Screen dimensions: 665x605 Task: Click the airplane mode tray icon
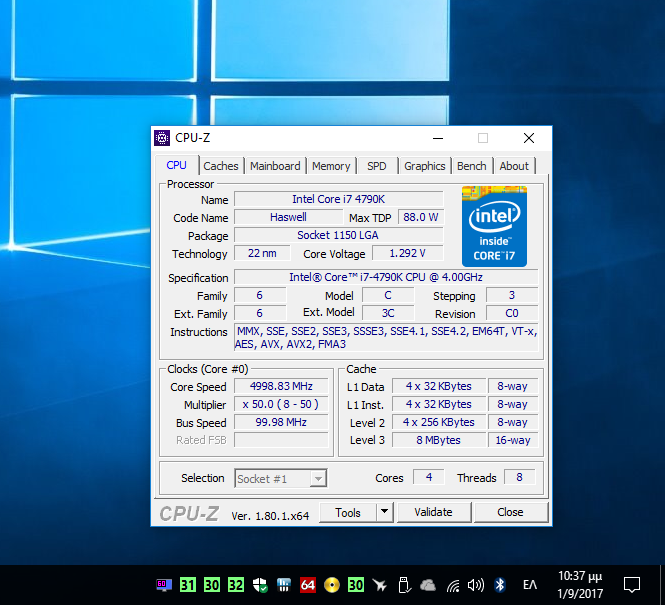380,585
